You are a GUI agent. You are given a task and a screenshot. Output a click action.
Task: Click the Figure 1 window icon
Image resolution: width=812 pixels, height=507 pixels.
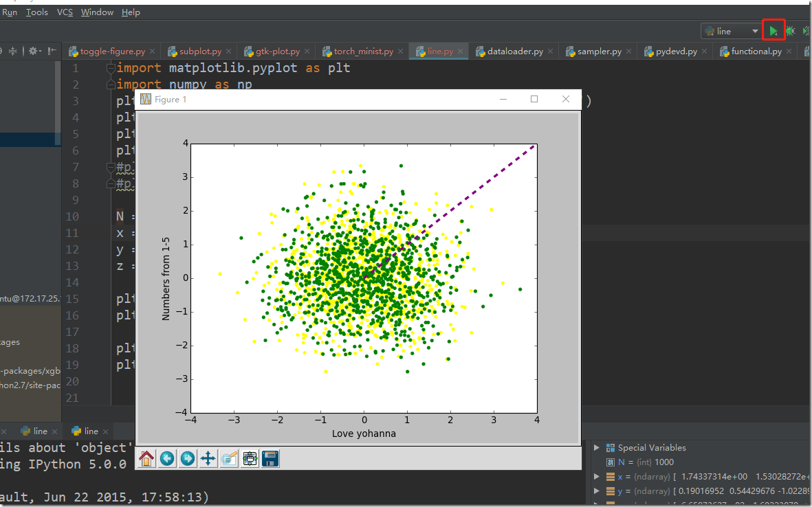pos(146,100)
